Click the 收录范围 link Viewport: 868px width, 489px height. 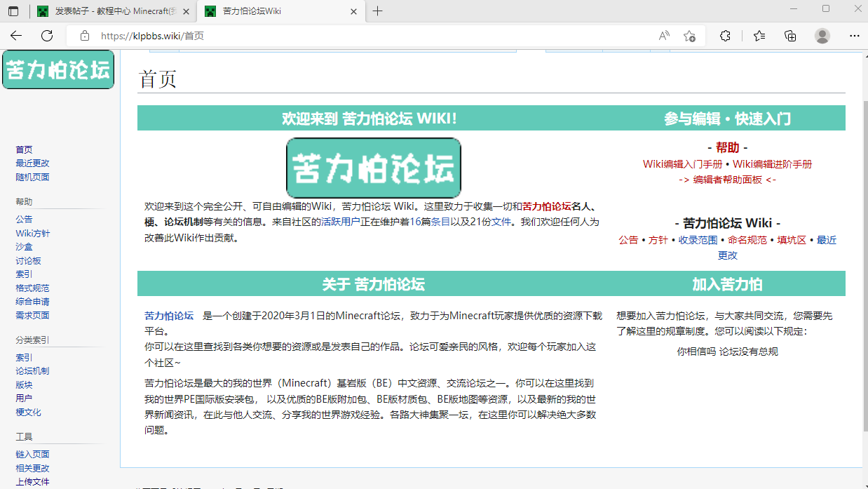698,240
